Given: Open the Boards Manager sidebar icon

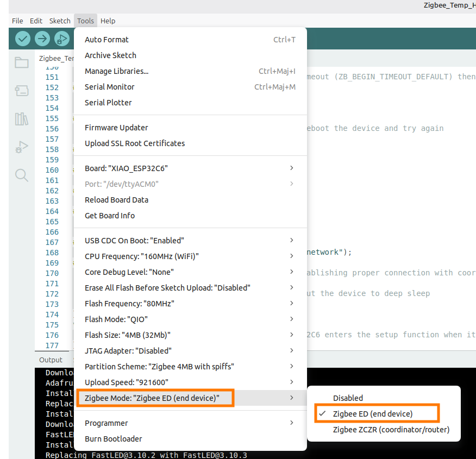Looking at the screenshot, I should coord(22,91).
